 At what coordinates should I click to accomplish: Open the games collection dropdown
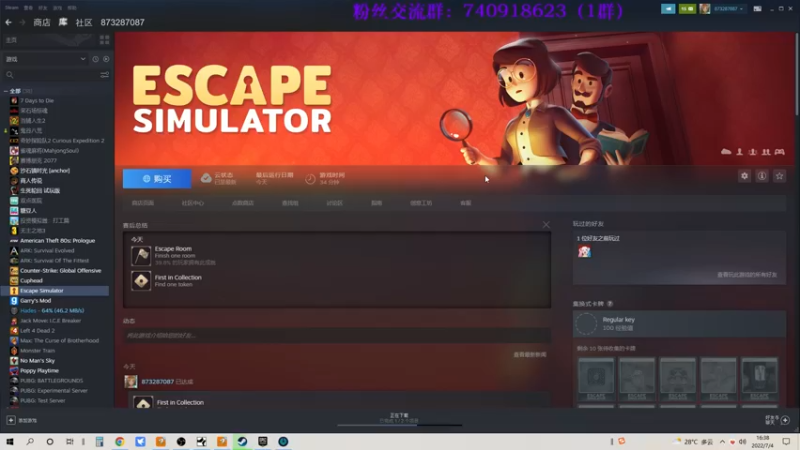tap(45, 59)
